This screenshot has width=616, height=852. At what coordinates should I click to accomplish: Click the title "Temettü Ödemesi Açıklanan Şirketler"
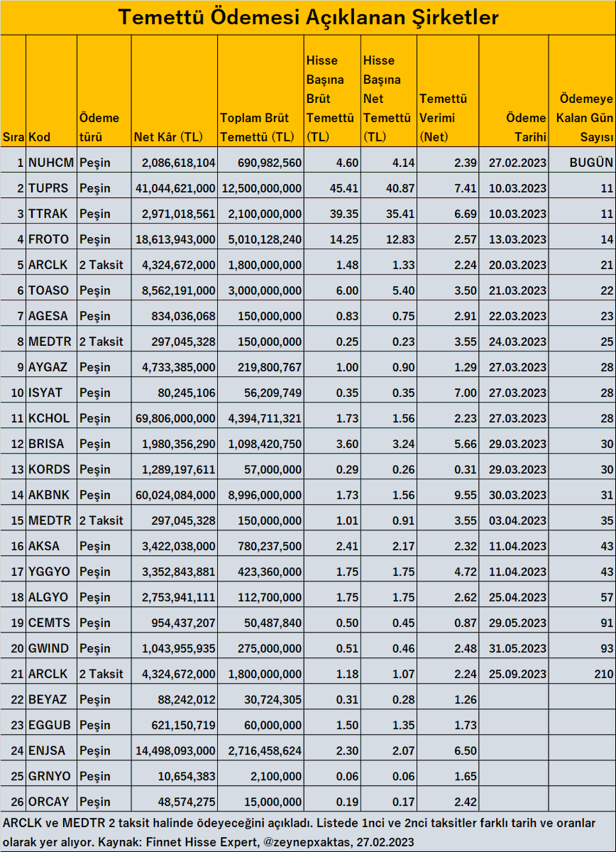click(x=308, y=17)
